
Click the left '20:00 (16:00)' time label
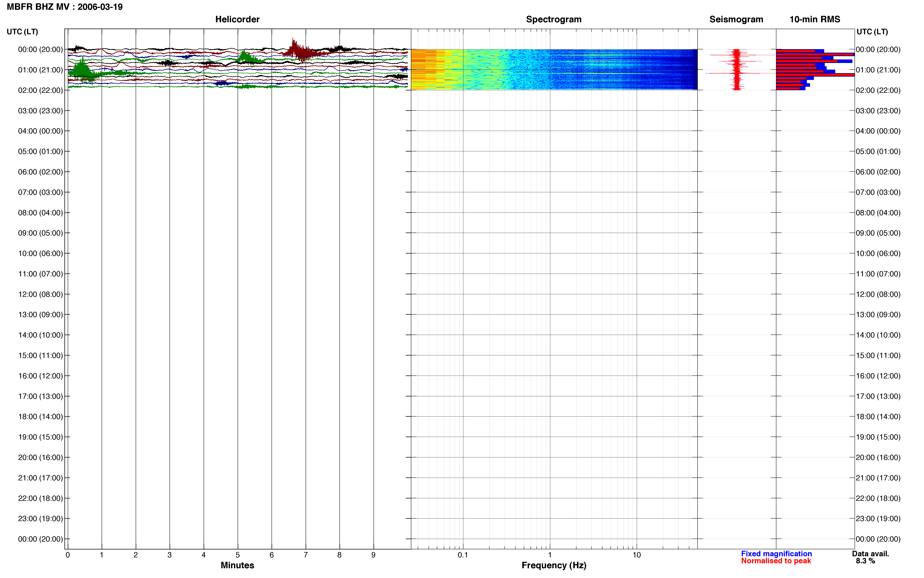(41, 458)
